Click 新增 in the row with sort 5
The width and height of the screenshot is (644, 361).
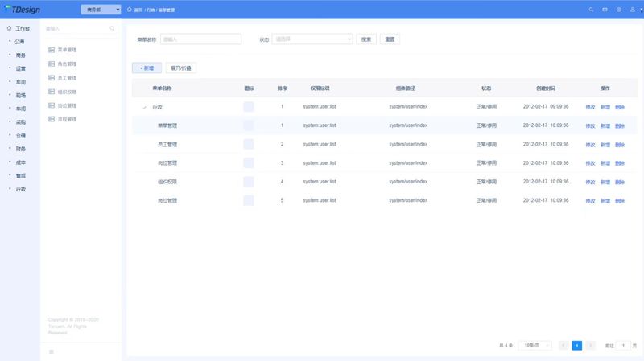coord(605,201)
